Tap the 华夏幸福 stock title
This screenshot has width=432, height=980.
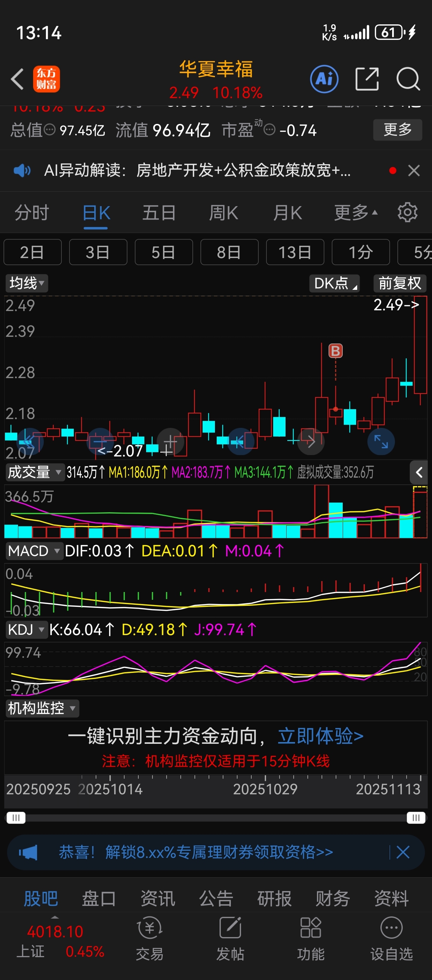pos(216,70)
